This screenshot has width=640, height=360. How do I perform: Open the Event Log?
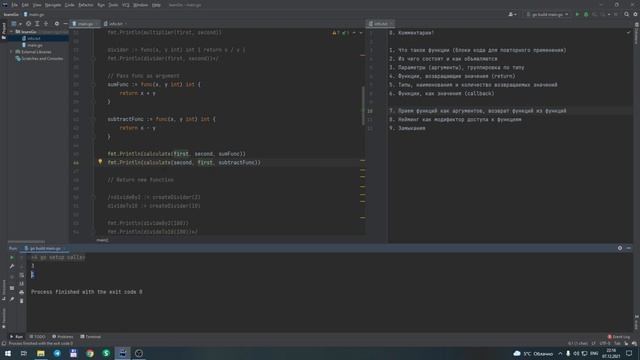619,337
